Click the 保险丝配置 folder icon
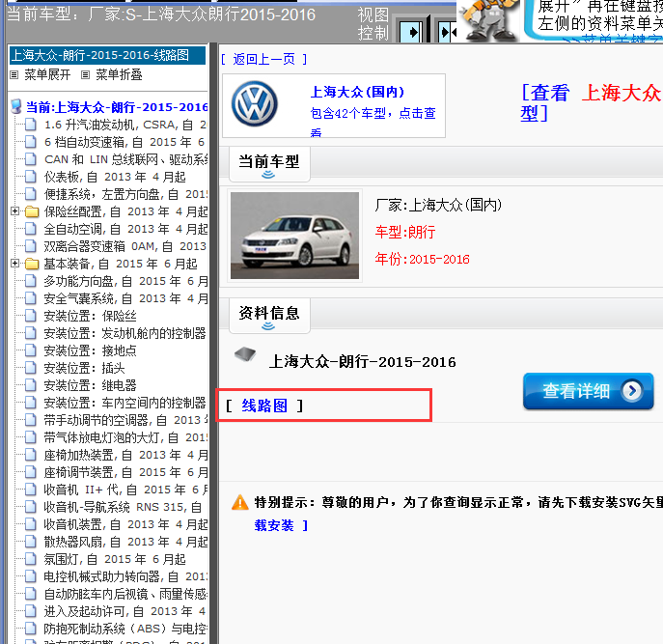The image size is (663, 644). [32, 211]
